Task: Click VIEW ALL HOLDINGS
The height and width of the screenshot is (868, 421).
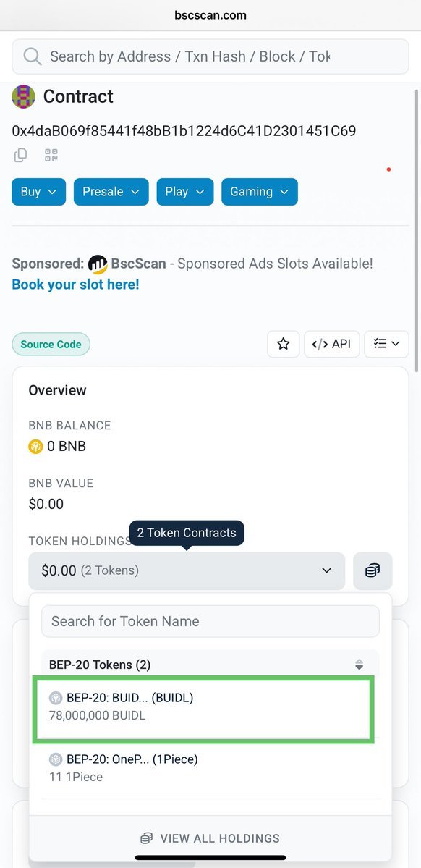Action: 210,838
